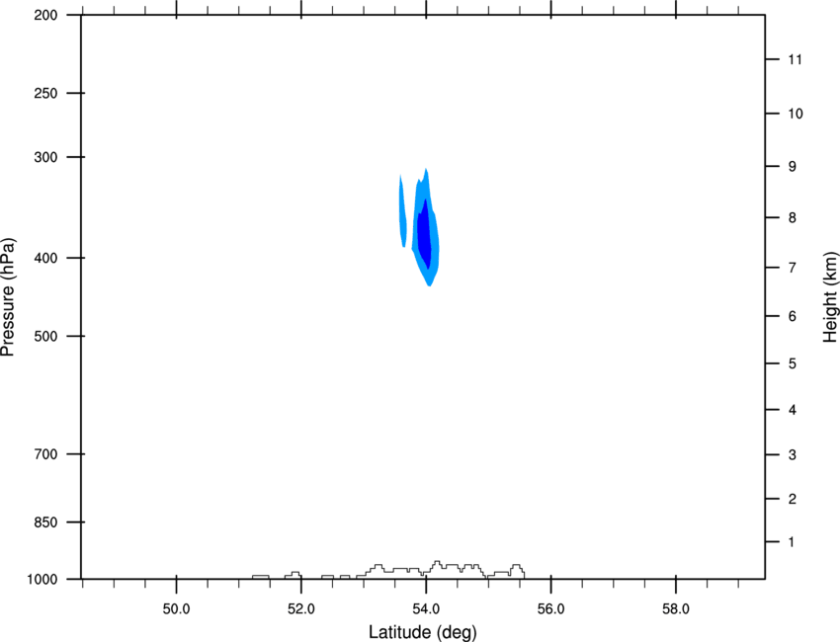Click the 2 km height label
This screenshot has height=642, width=840.
point(792,499)
